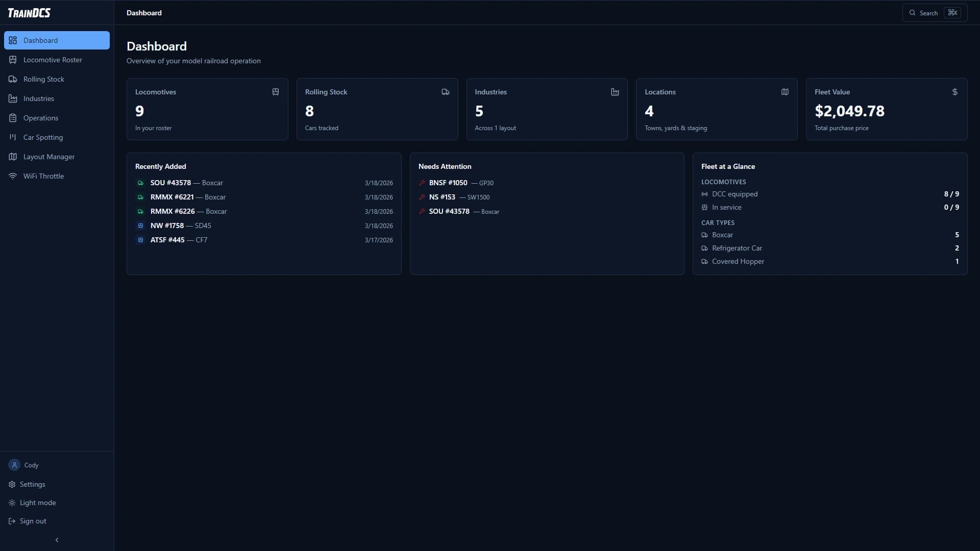Screen dimensions: 980x551
Task: Click the dollar icon on the Fleet Value card
Action: [954, 92]
